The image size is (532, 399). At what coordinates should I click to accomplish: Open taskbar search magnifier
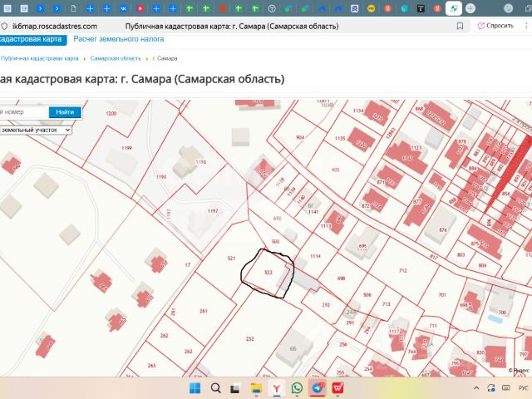point(215,388)
